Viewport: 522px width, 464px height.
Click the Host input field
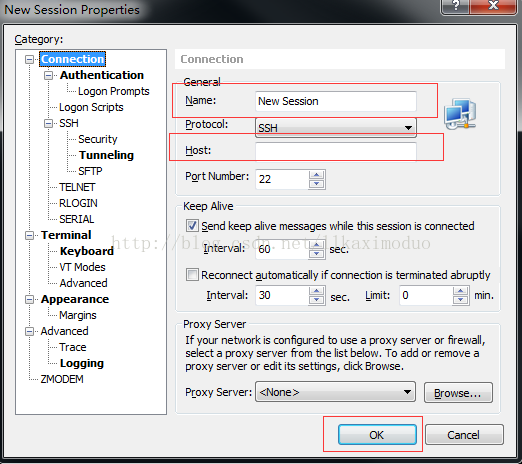point(336,152)
